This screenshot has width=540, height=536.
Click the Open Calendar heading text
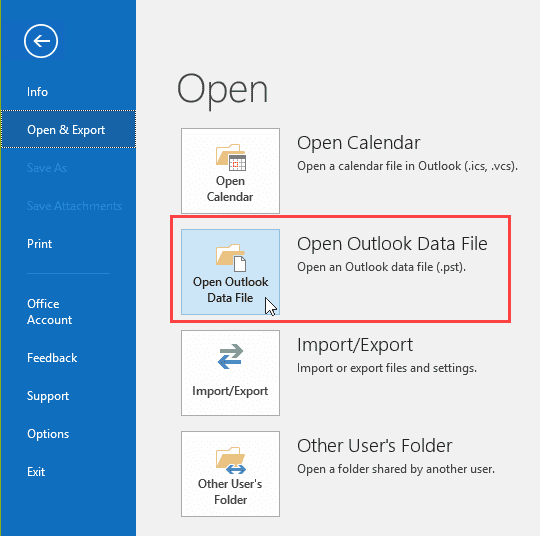click(359, 143)
